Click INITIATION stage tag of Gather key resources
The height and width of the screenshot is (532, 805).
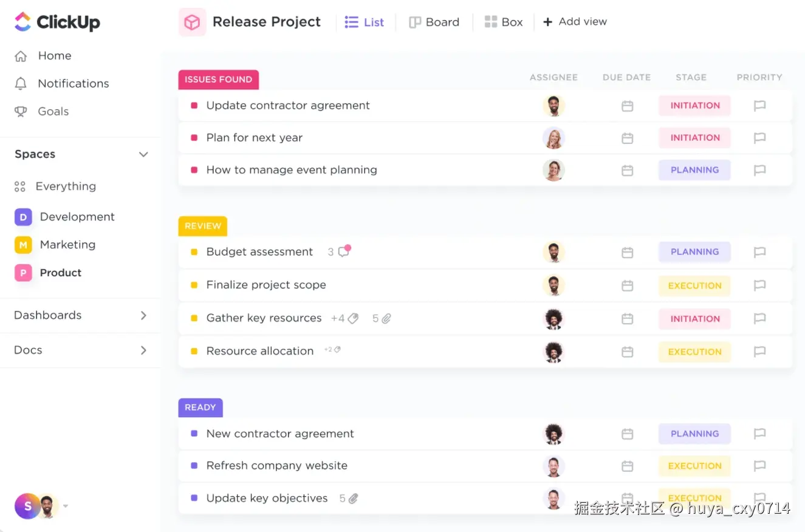tap(695, 318)
